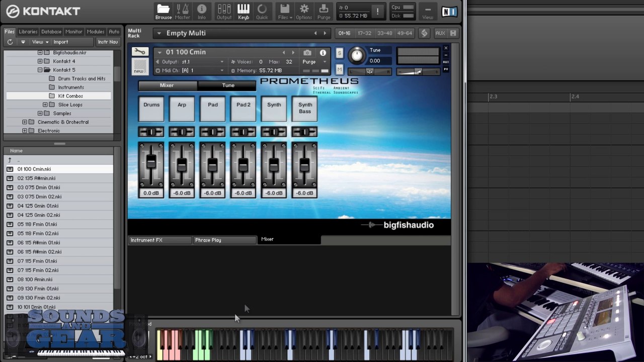Click the parent folder up arrow
Viewport: 644px width, 362px height.
point(10,160)
